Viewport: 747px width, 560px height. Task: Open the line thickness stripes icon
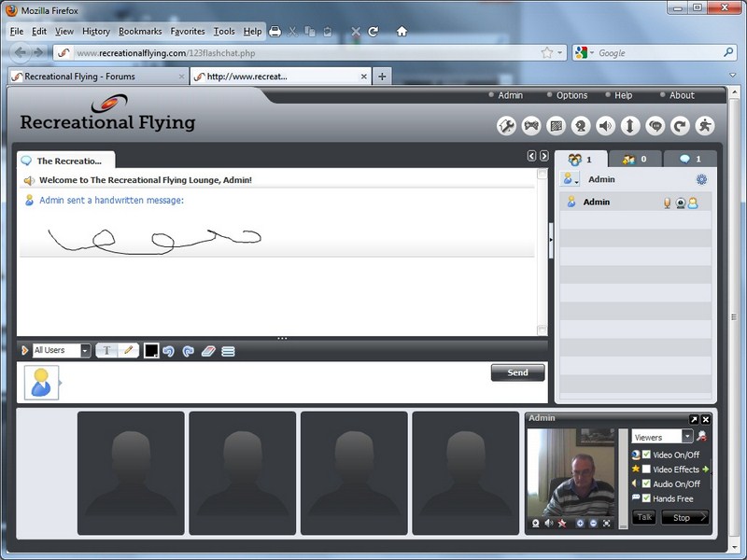(228, 352)
